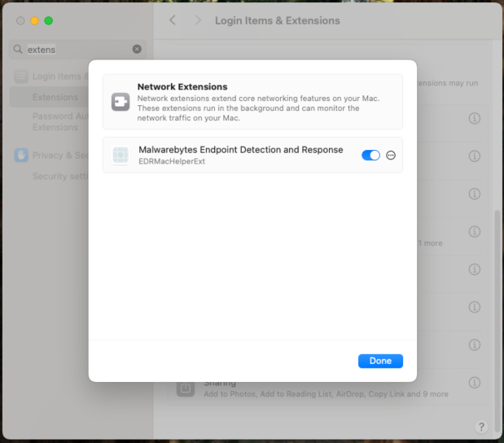
Task: Open the ellipsis options for EDRMacHelperExt
Action: (x=391, y=156)
